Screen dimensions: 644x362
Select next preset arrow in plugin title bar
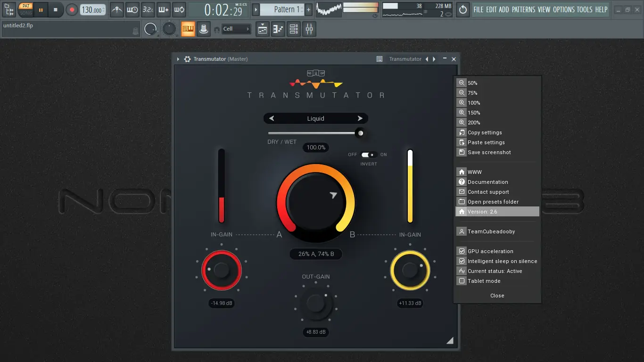click(434, 59)
